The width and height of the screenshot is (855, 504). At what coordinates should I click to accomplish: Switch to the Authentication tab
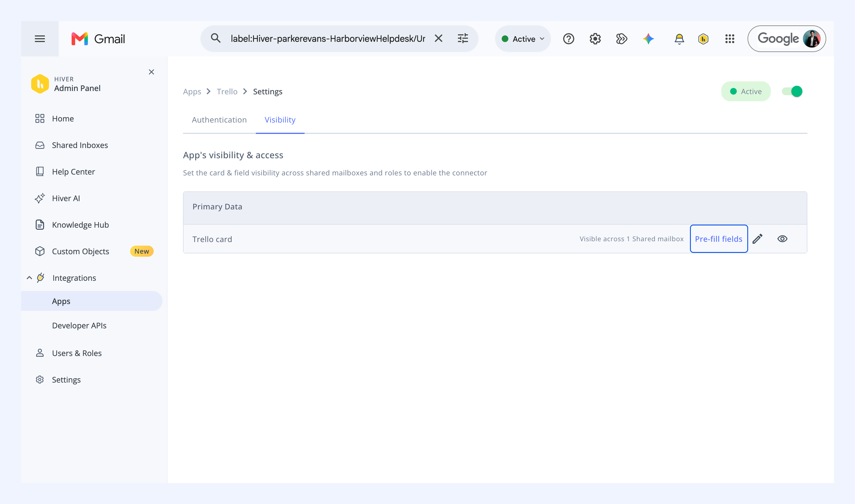(219, 120)
